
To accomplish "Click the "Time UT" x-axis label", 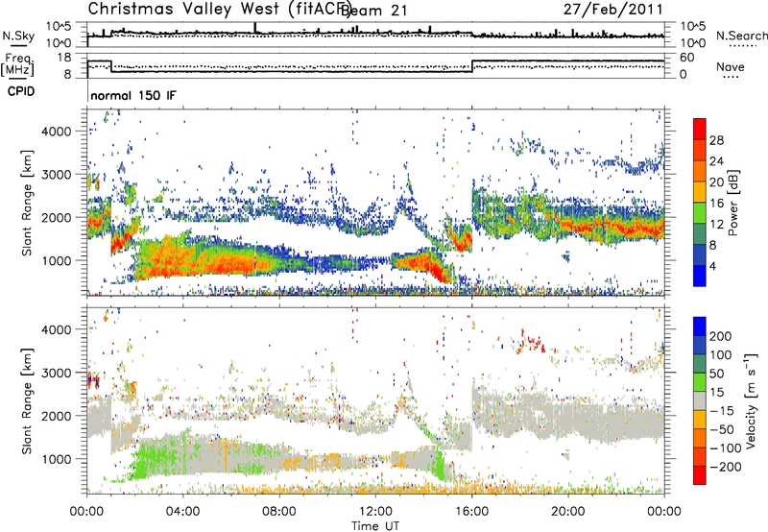I will [375, 526].
